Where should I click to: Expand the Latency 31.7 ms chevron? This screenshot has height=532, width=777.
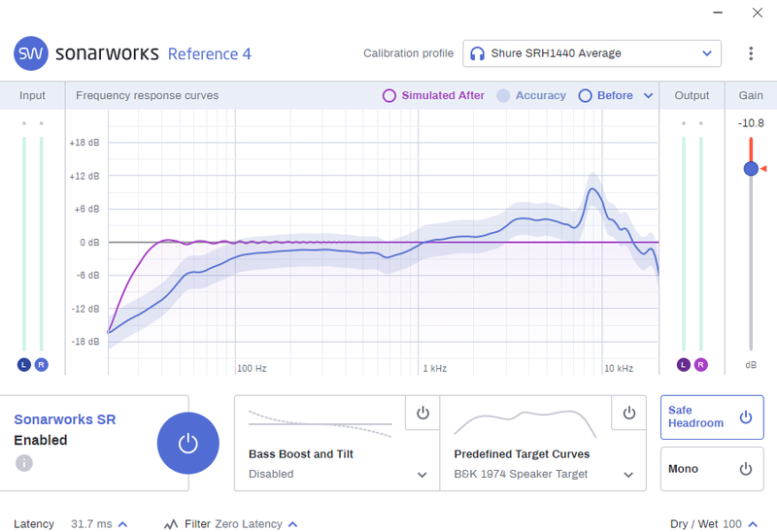pos(123,524)
